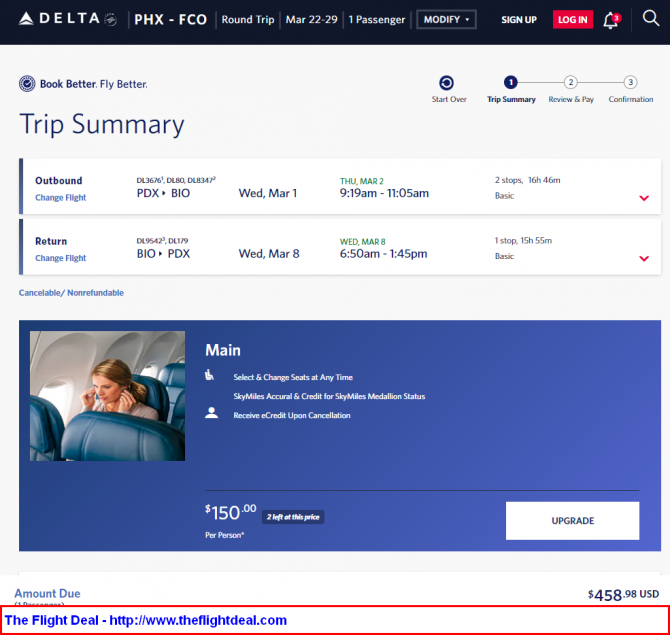Viewport: 670px width, 635px height.
Task: Click the seat selection icon
Action: 210,376
